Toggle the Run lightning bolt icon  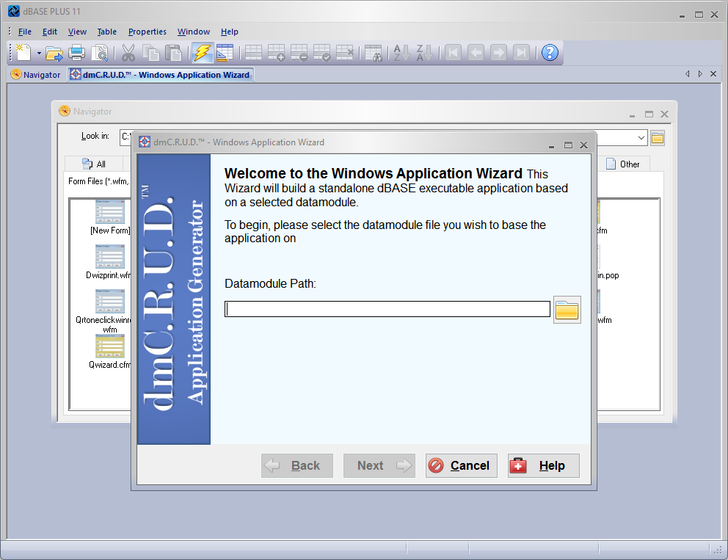point(203,53)
